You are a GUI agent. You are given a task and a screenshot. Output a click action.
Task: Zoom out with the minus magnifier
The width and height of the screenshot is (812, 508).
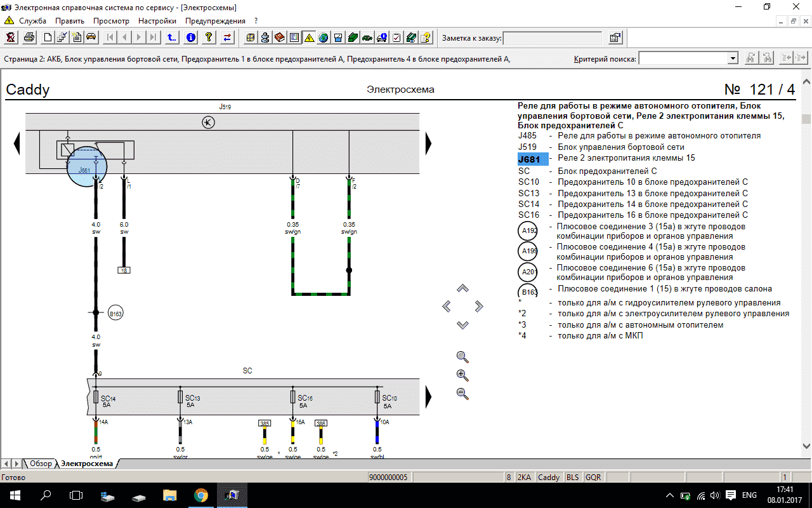point(462,394)
